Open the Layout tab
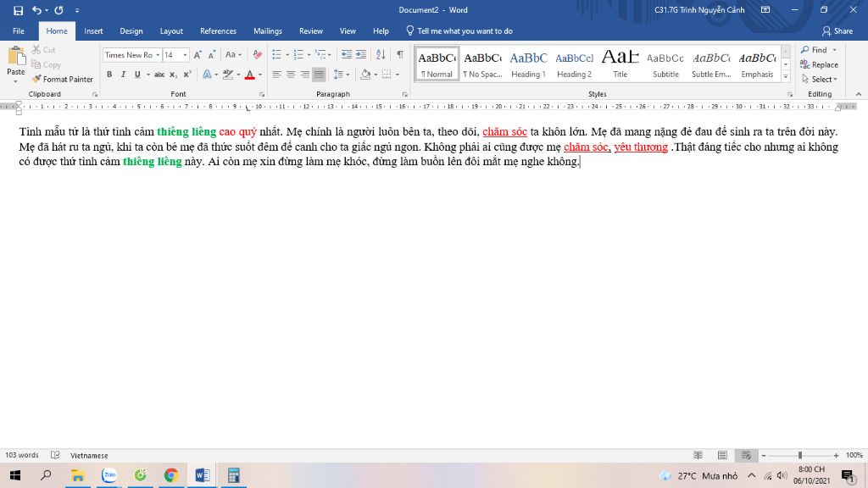 tap(171, 31)
